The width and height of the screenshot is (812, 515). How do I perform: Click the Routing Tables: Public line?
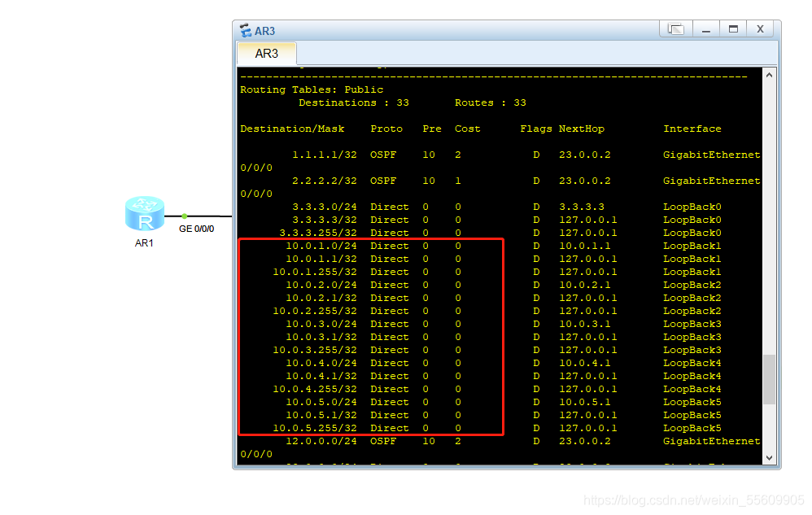[312, 89]
